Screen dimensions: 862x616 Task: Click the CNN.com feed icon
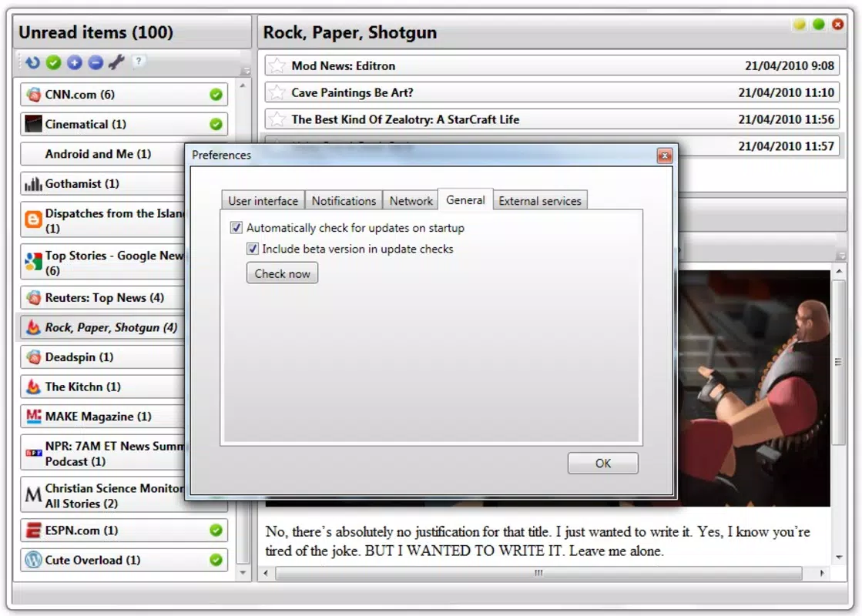click(34, 95)
